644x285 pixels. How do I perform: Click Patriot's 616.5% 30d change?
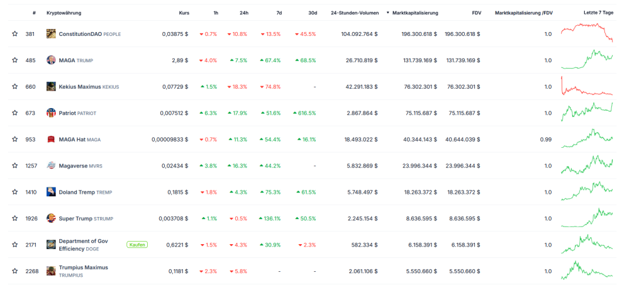(x=304, y=113)
